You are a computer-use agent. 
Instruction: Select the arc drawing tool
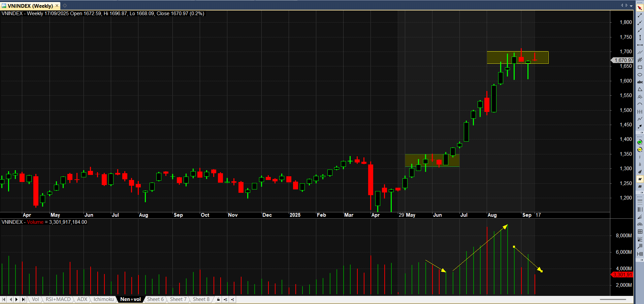(x=640, y=104)
